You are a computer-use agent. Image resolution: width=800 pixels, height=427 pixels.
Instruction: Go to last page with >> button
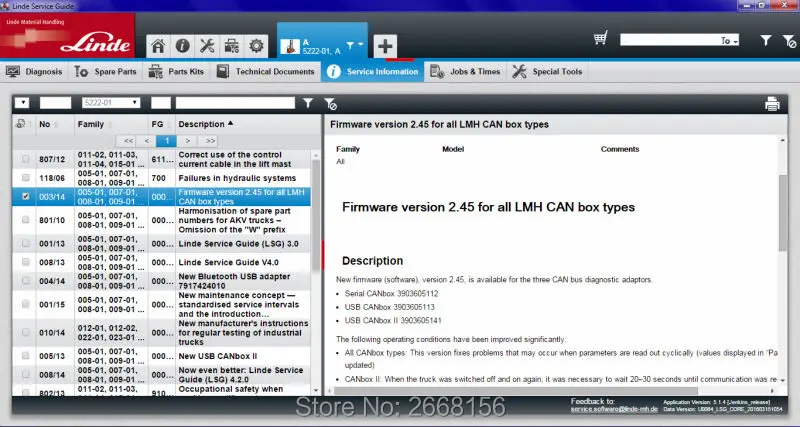(209, 141)
